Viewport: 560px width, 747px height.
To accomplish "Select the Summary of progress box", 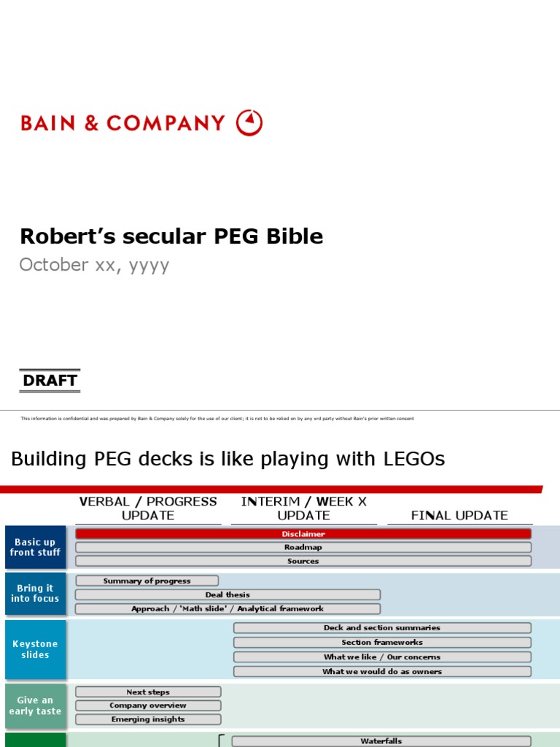I will tap(147, 581).
